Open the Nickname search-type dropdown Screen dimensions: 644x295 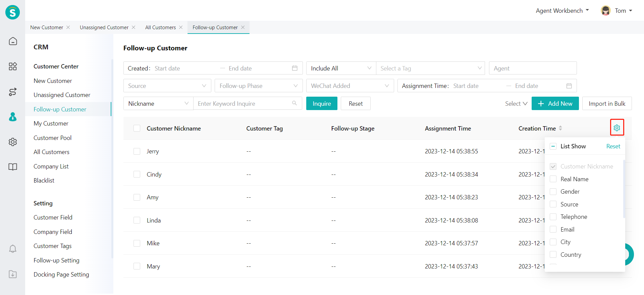pos(158,103)
